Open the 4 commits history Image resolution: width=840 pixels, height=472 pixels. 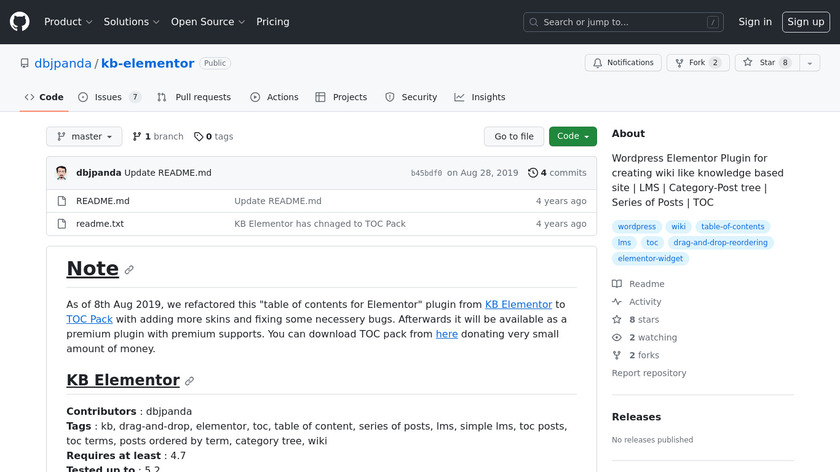pyautogui.click(x=557, y=173)
